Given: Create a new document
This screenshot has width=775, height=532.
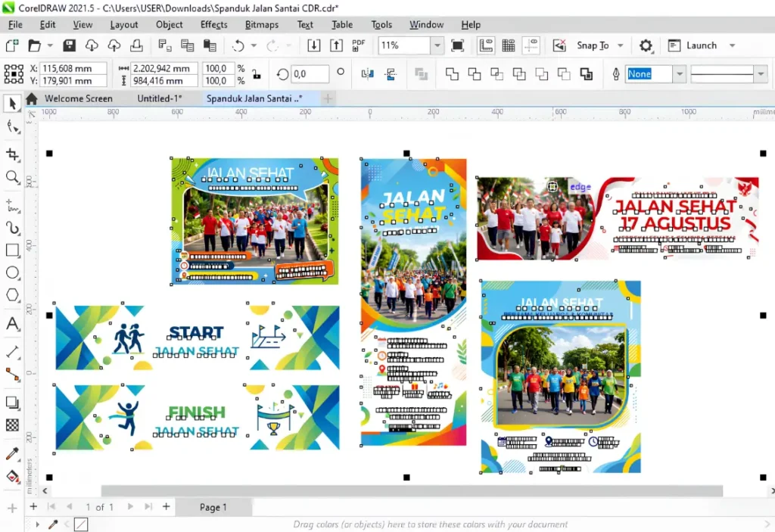Looking at the screenshot, I should (12, 45).
